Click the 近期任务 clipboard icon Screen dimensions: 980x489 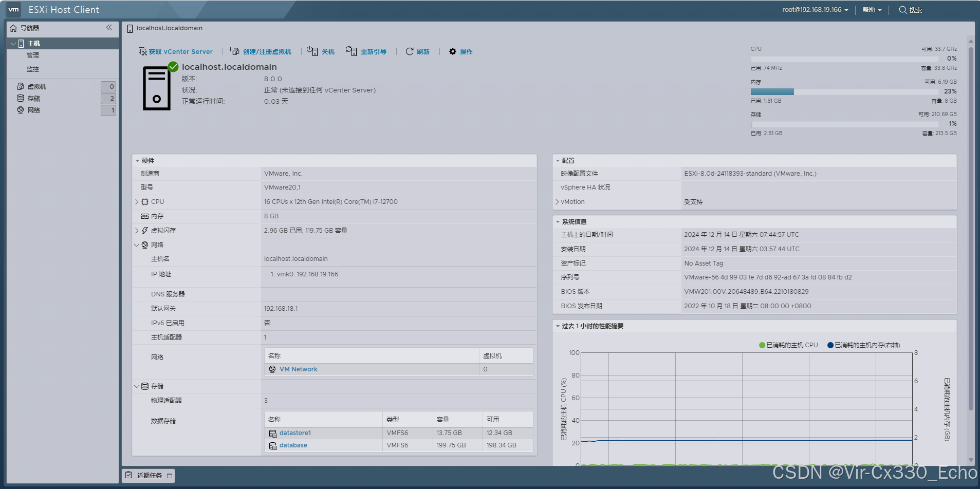[x=129, y=475]
